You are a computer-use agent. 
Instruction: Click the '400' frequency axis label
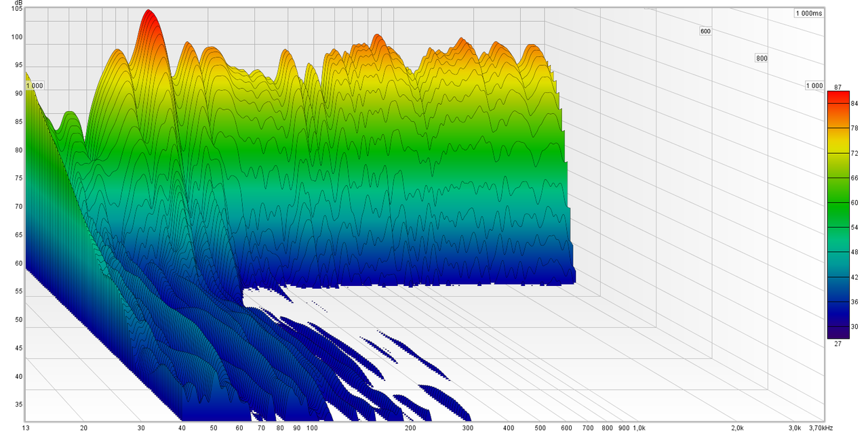tap(508, 428)
